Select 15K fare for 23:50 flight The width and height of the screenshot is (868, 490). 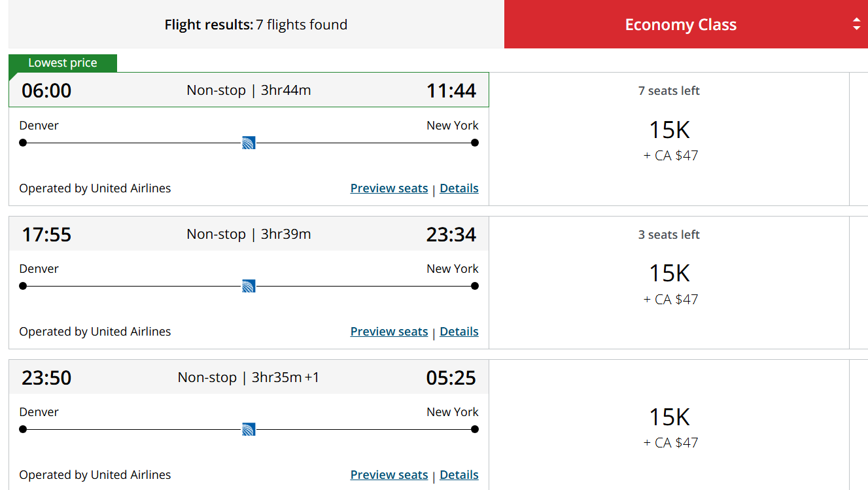tap(669, 417)
